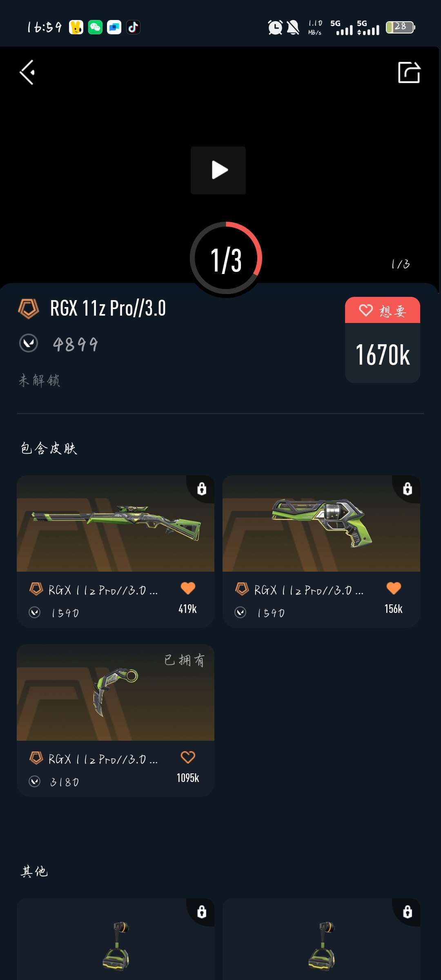Open the green revolver skin thumbnail
The image size is (441, 980).
click(x=321, y=523)
